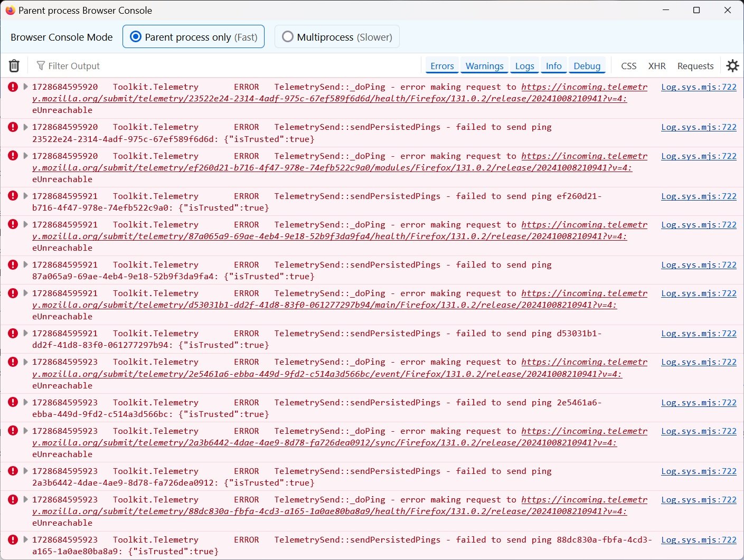Expand the d53031b1 sendPersistedPings error
Viewport: 744px width, 560px height.
pyautogui.click(x=25, y=333)
